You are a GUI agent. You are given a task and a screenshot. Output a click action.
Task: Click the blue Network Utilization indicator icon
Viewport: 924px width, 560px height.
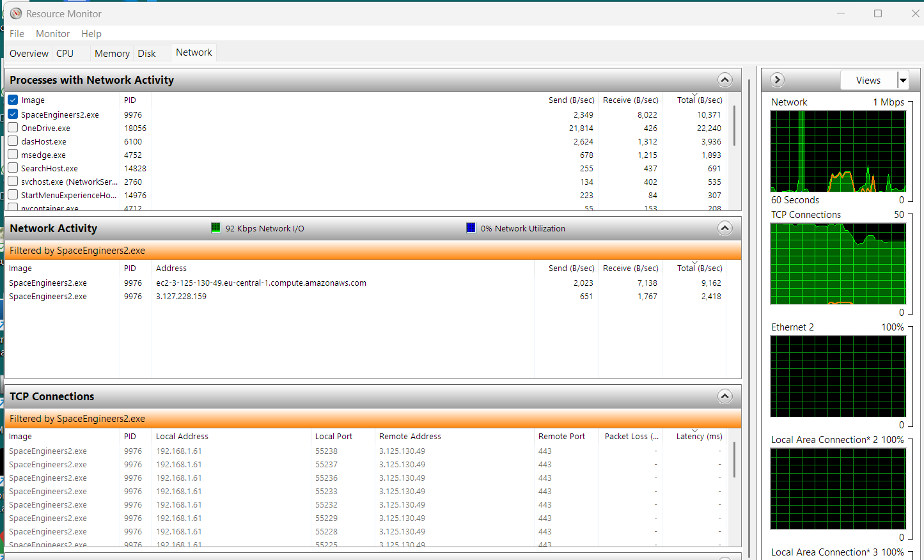[x=471, y=228]
